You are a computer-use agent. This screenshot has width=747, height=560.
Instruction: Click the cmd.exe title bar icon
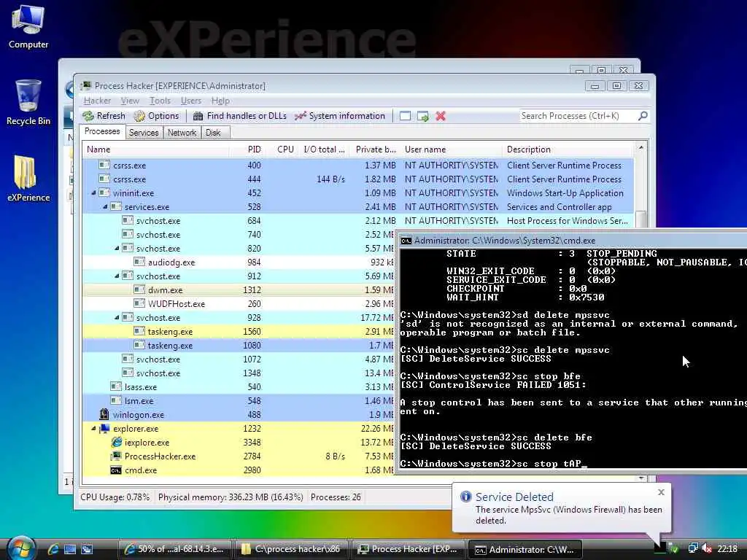(x=406, y=241)
